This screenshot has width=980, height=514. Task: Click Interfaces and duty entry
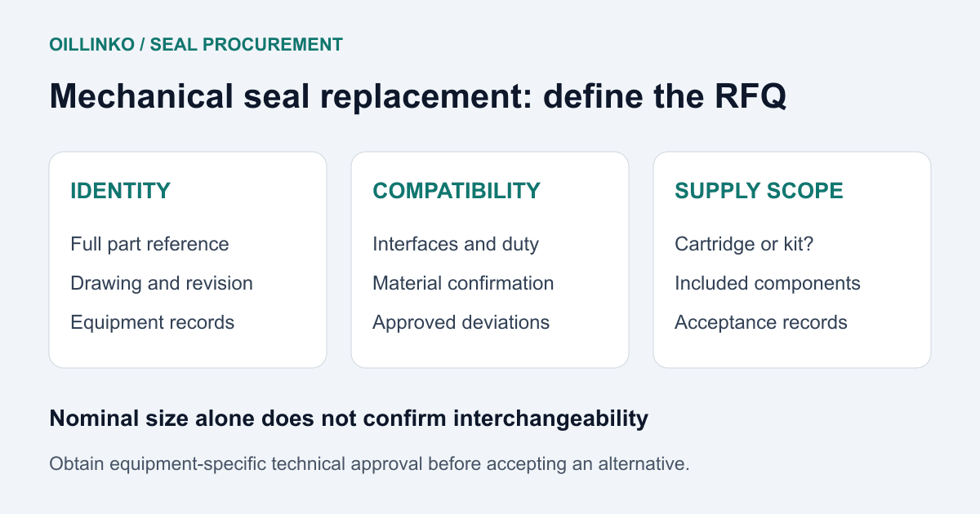tap(456, 244)
